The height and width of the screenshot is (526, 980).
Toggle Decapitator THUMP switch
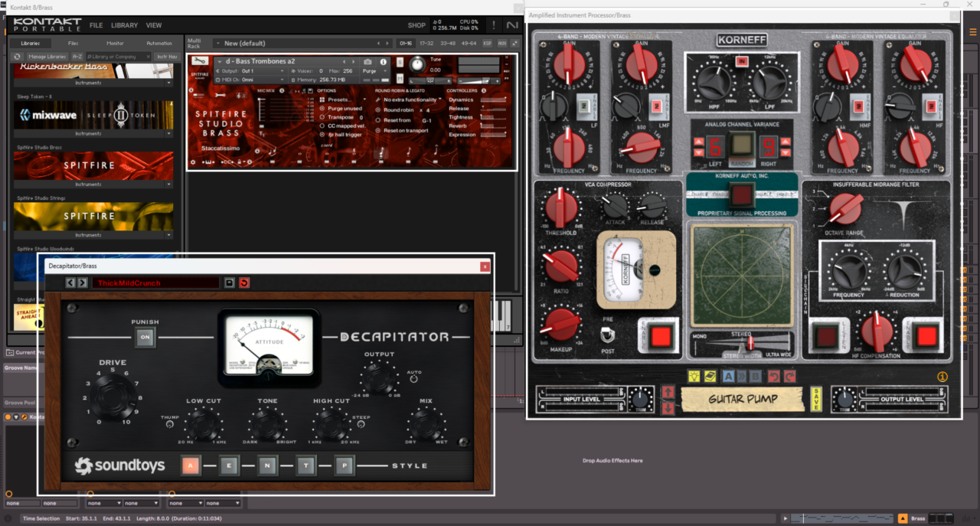coord(169,424)
